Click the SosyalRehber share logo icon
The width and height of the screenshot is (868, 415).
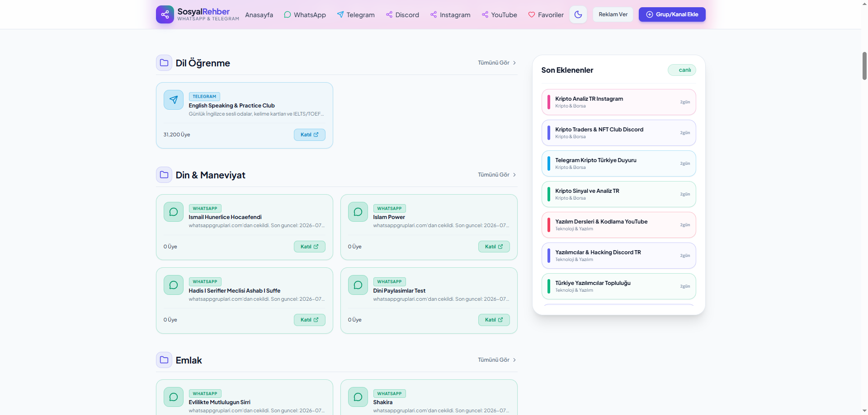tap(165, 14)
